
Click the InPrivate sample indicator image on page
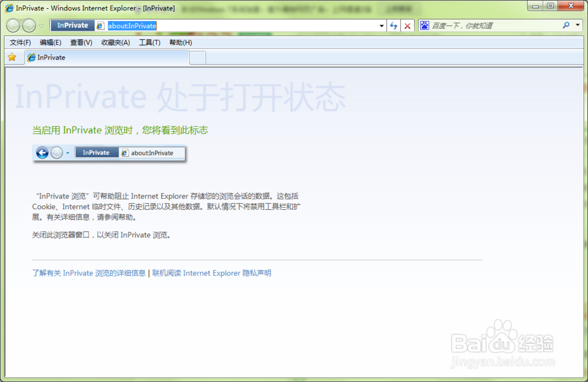point(109,153)
